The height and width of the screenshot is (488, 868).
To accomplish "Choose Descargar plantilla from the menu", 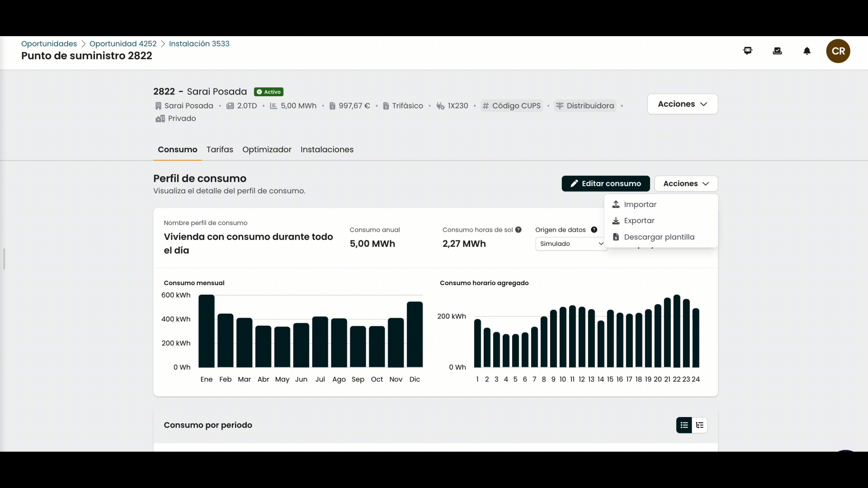I will coord(661,237).
